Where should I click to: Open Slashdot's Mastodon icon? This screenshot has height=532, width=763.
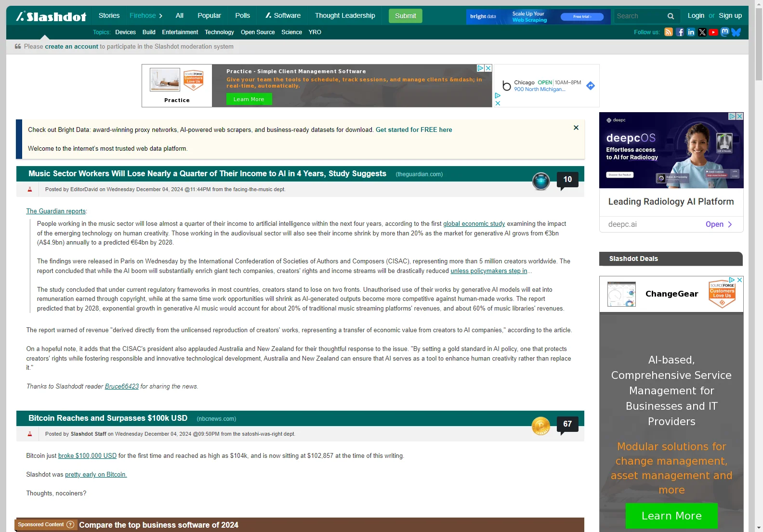(x=725, y=32)
